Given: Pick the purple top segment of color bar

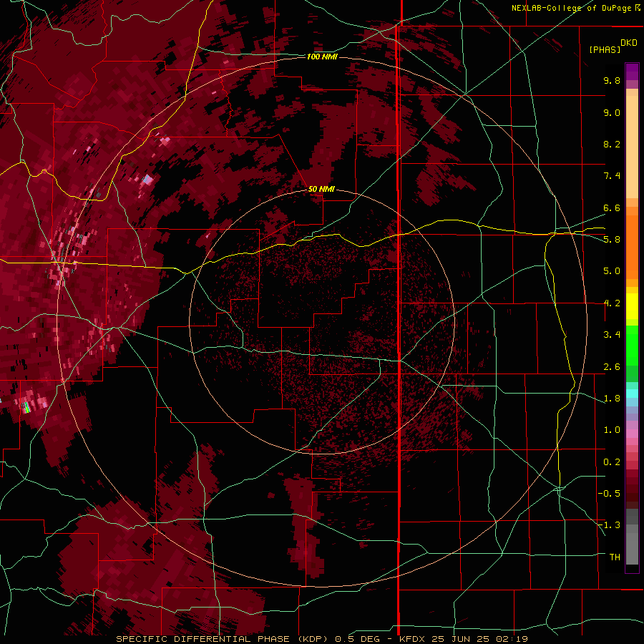Looking at the screenshot, I should coord(632,72).
